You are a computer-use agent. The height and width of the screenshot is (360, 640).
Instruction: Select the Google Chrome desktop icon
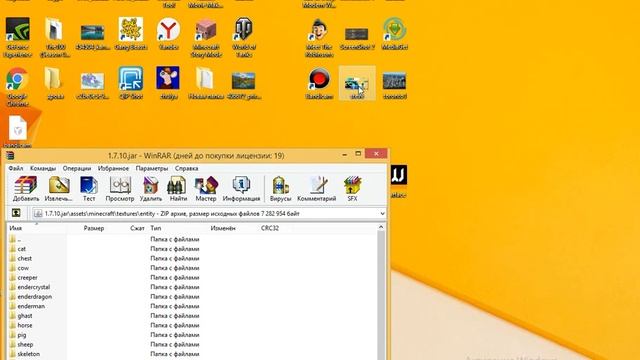pyautogui.click(x=17, y=87)
